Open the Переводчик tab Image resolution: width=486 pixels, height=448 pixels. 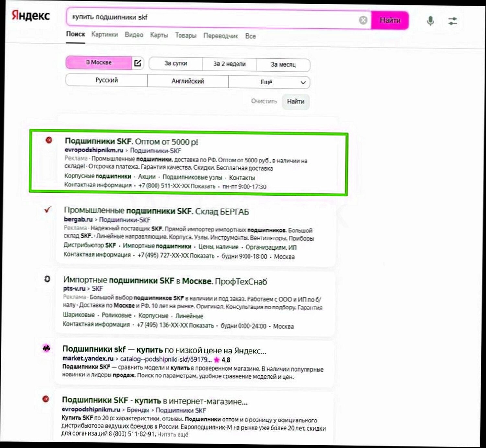pos(221,36)
